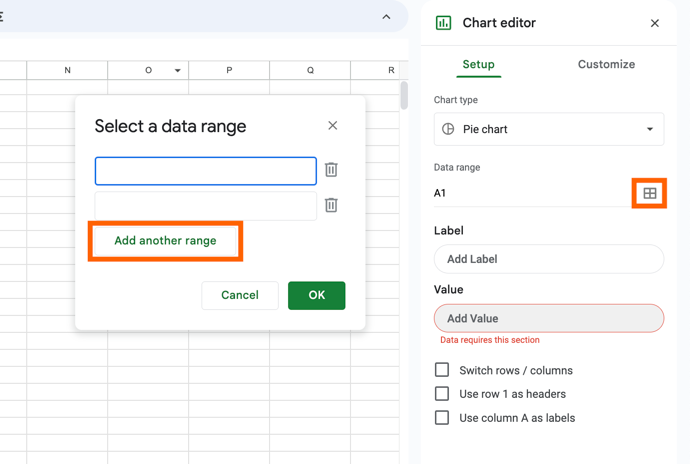690x464 pixels.
Task: Click the A1 data range text
Action: pyautogui.click(x=440, y=193)
